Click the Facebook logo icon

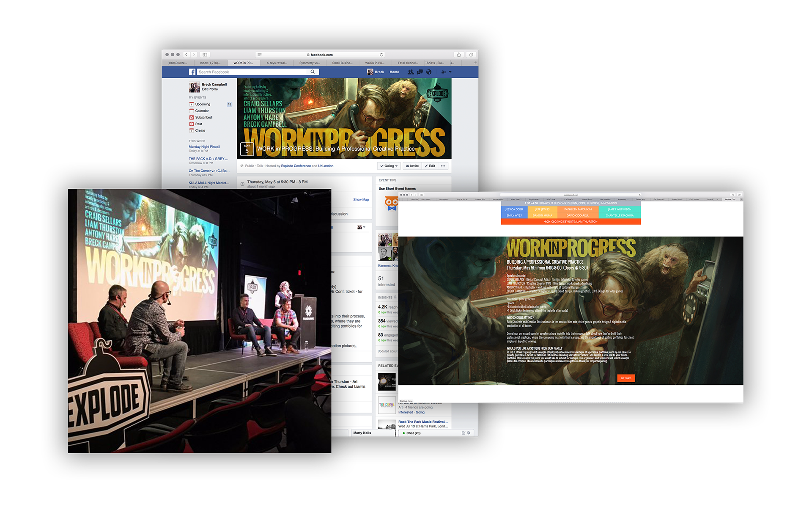192,72
